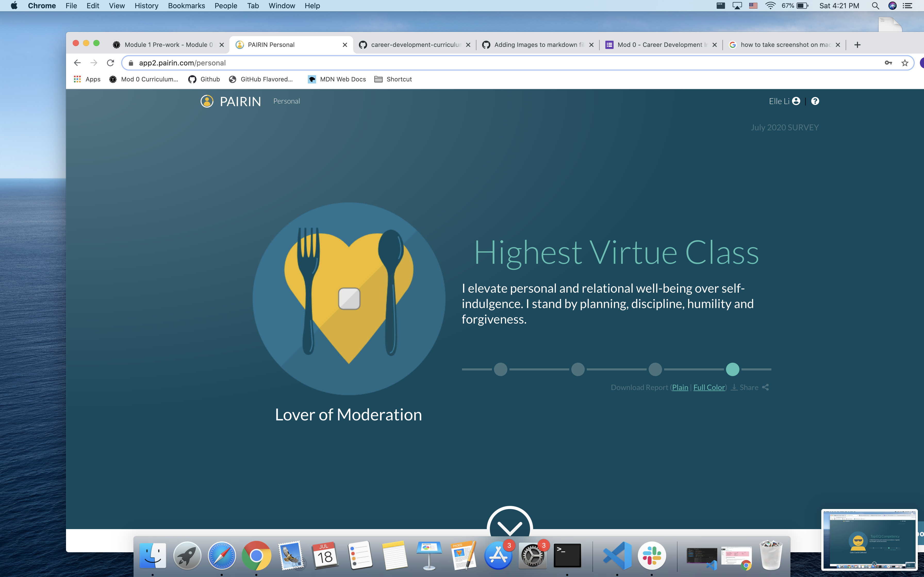Launch Slack from the dock
The image size is (924, 577).
(x=651, y=556)
